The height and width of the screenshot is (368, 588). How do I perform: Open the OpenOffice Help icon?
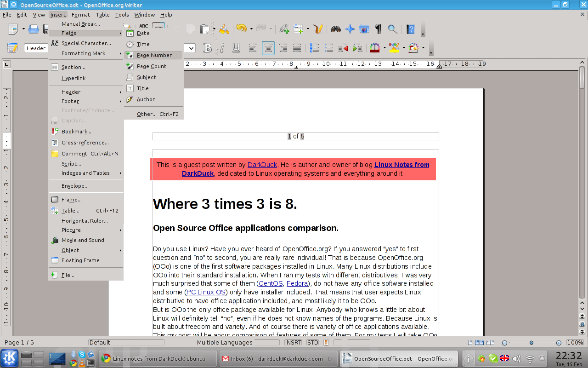pyautogui.click(x=411, y=29)
